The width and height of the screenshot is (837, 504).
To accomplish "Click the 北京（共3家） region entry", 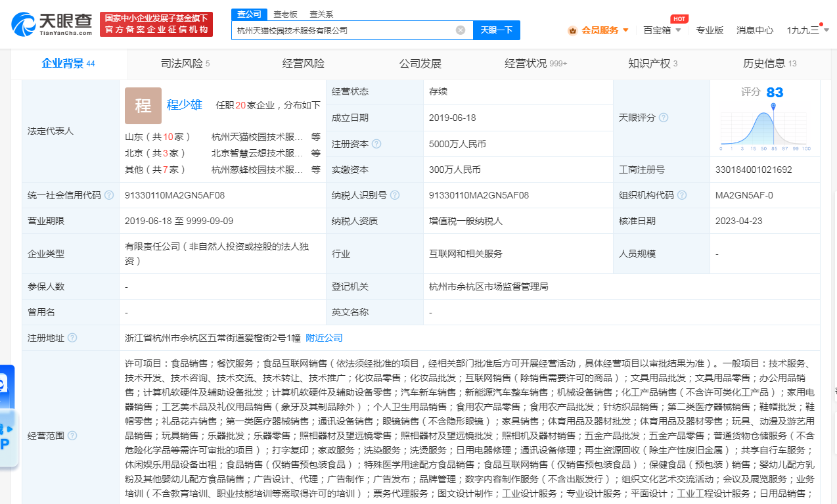I will [x=155, y=153].
